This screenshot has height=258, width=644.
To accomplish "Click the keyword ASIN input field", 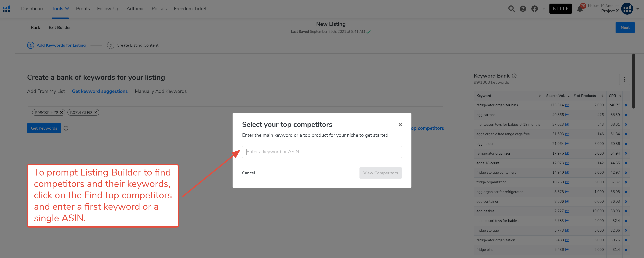I will click(x=322, y=151).
